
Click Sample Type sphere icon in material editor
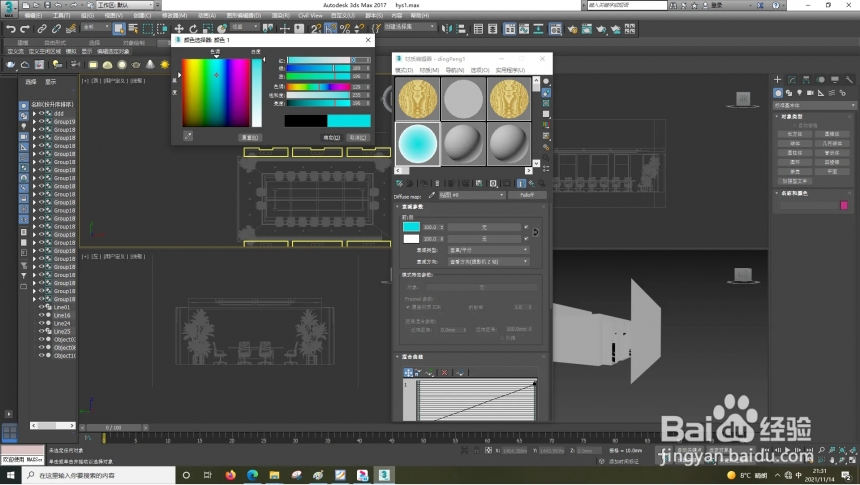pos(546,81)
